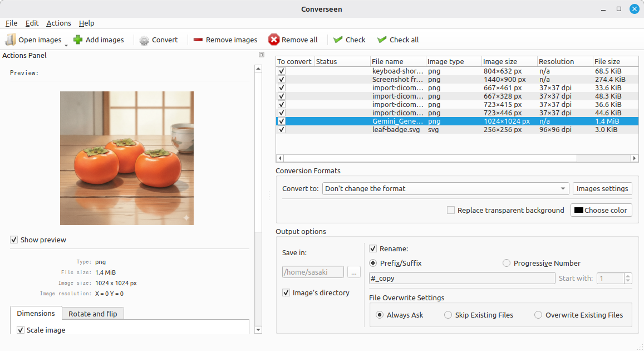Image resolution: width=644 pixels, height=351 pixels.
Task: Open the Actions menu
Action: (x=58, y=23)
